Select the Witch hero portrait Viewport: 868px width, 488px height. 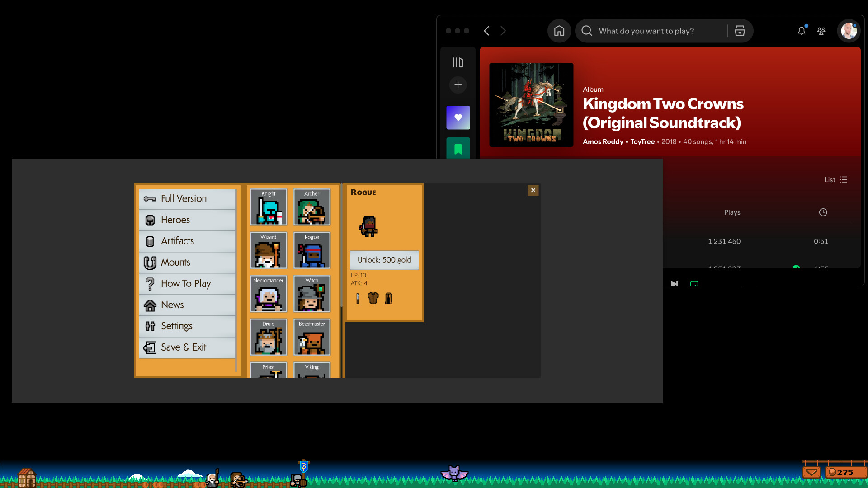tap(311, 294)
